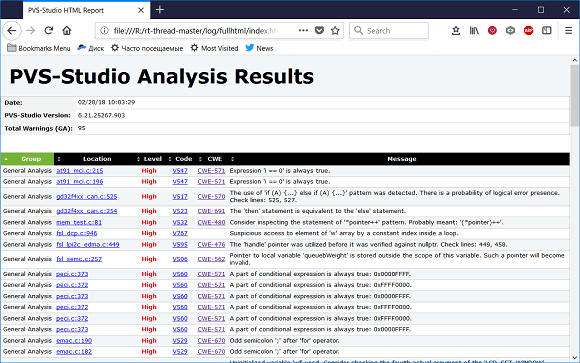Click in the Search input field
This screenshot has height=363, width=580.
(389, 30)
